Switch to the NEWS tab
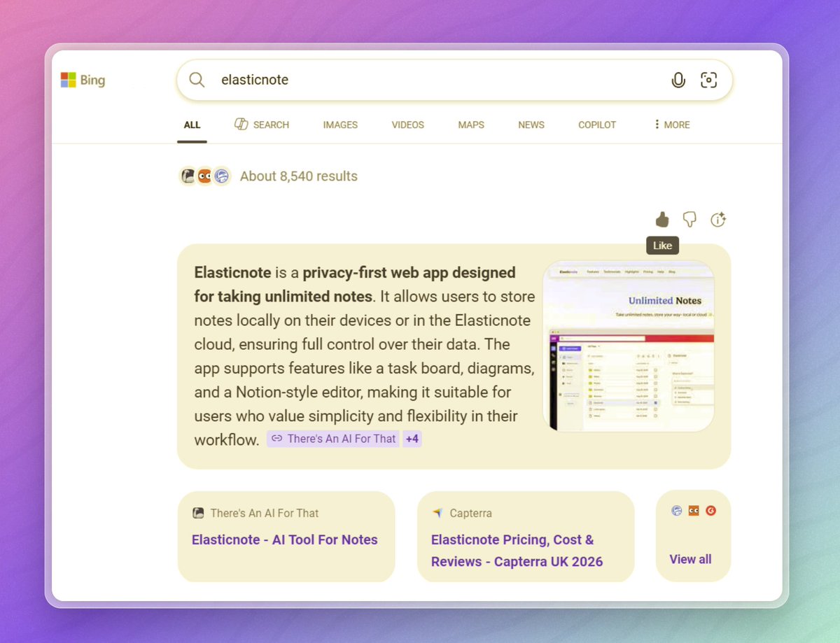Screen dimensions: 840x643 [531, 125]
